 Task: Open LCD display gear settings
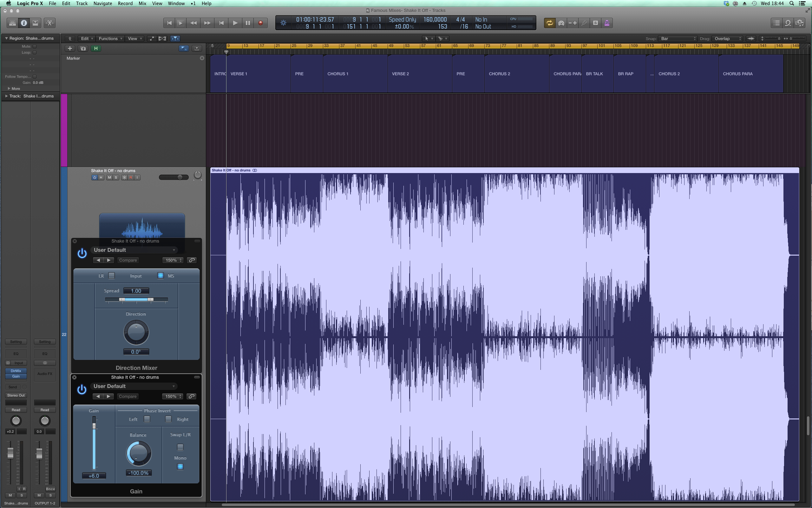pos(283,23)
